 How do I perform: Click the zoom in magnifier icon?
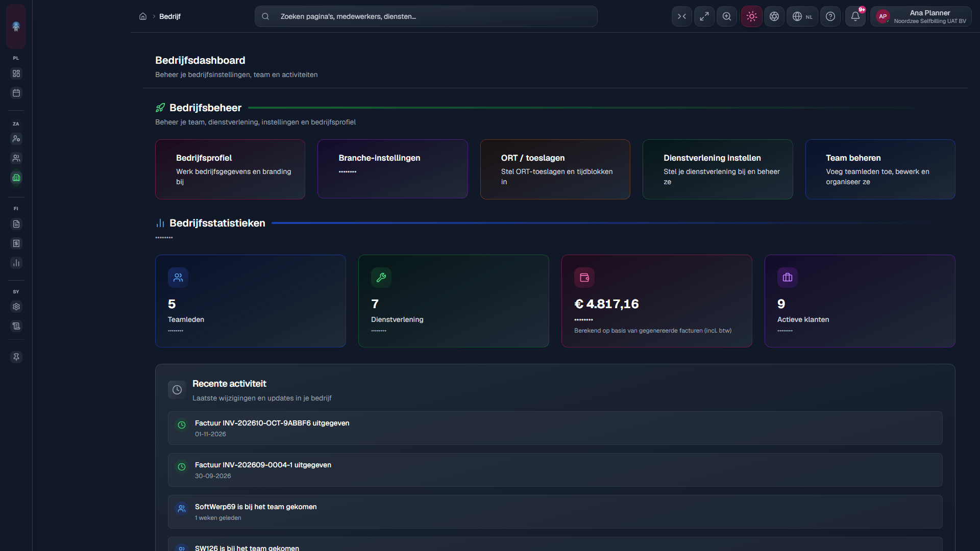(727, 16)
